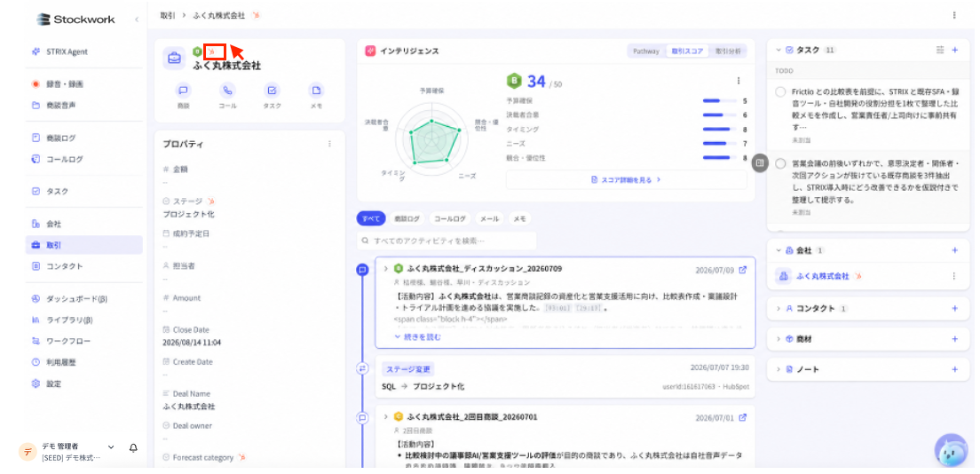Focus the すべてのアクティビティを検索 field
This screenshot has height=474, width=980.
(x=447, y=241)
